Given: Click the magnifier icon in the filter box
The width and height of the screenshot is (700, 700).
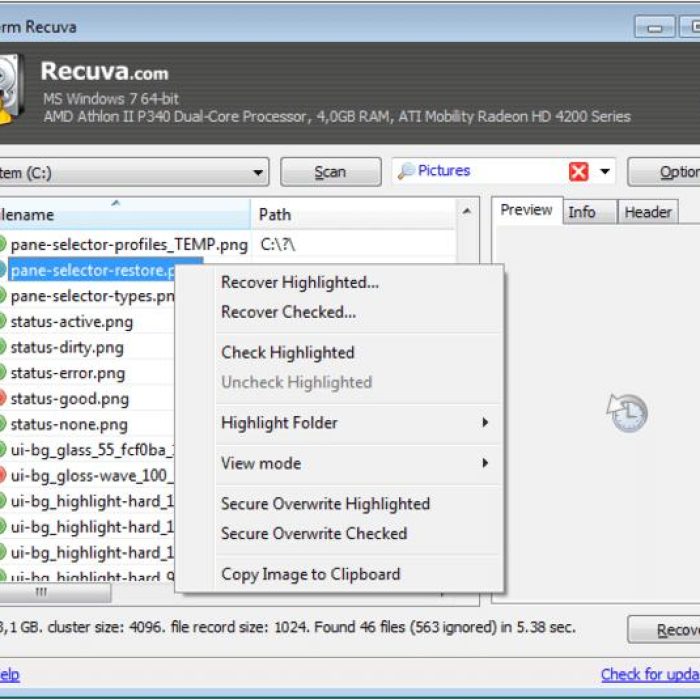Looking at the screenshot, I should [406, 172].
